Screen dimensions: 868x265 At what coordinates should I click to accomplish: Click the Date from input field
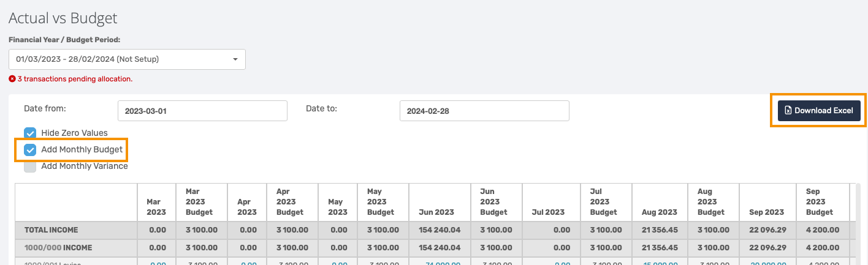point(202,111)
